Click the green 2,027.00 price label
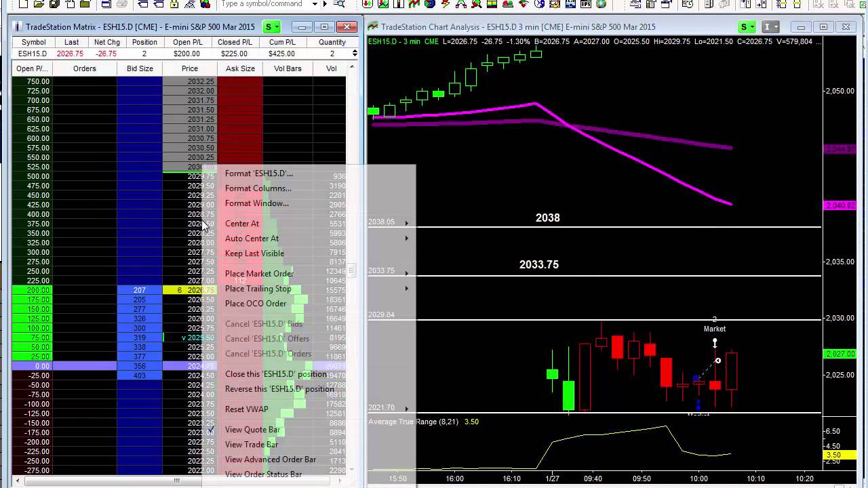This screenshot has height=488, width=868. pos(839,354)
